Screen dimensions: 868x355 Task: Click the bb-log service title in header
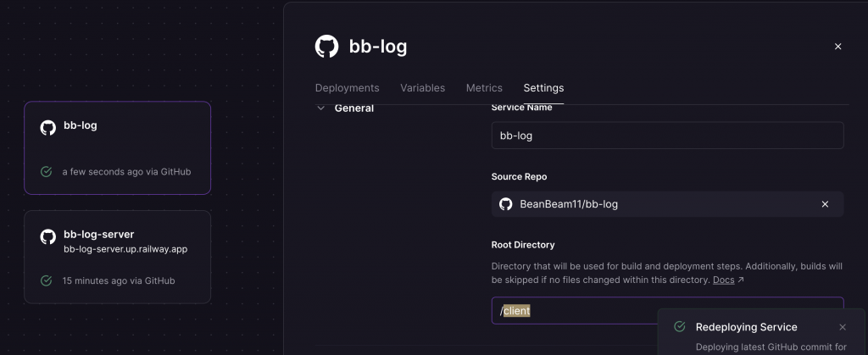pos(378,47)
